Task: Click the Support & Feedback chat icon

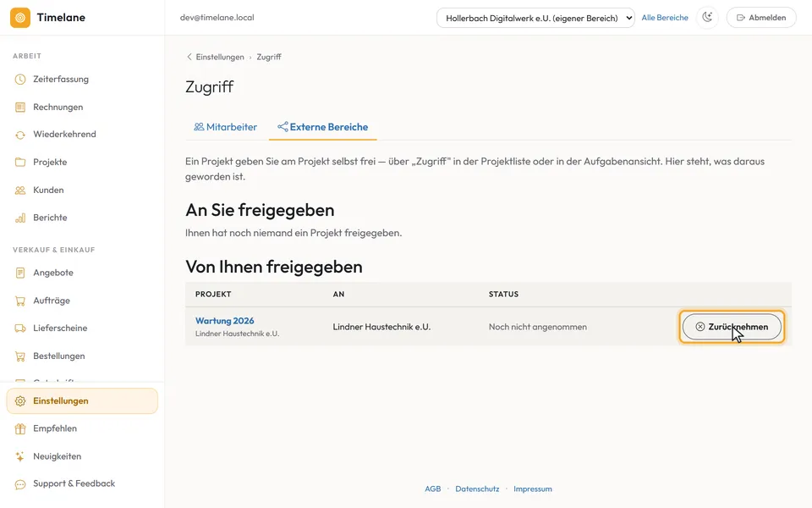Action: point(20,484)
